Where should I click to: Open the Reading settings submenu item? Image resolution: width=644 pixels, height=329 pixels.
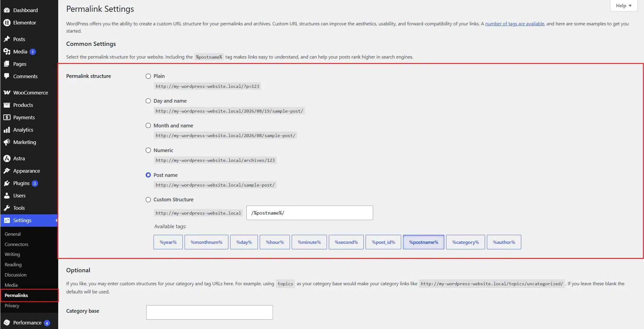(x=13, y=265)
